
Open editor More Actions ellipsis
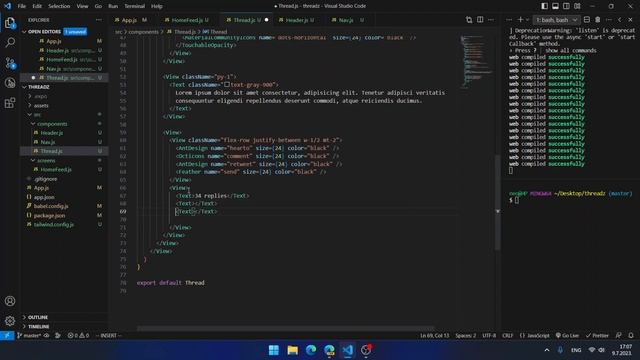click(491, 20)
